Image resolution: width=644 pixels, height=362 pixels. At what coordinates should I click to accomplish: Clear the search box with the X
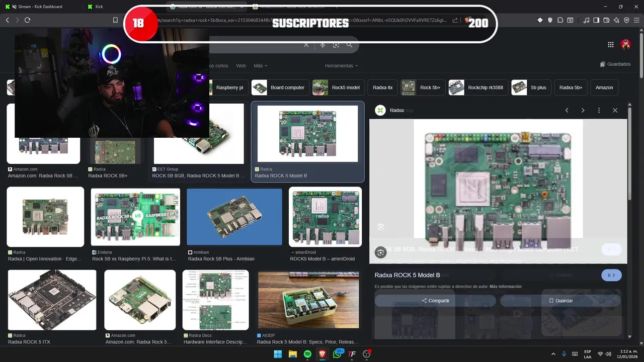point(306,45)
